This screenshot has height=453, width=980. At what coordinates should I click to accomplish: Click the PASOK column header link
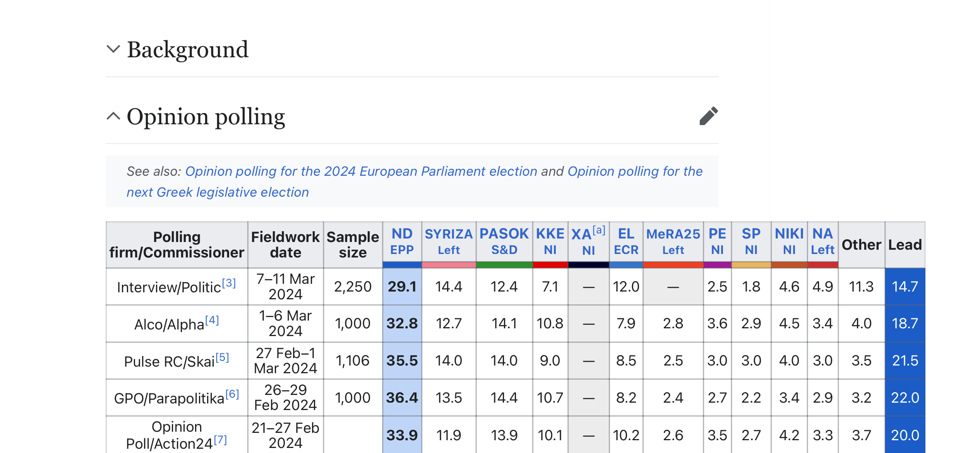[504, 233]
